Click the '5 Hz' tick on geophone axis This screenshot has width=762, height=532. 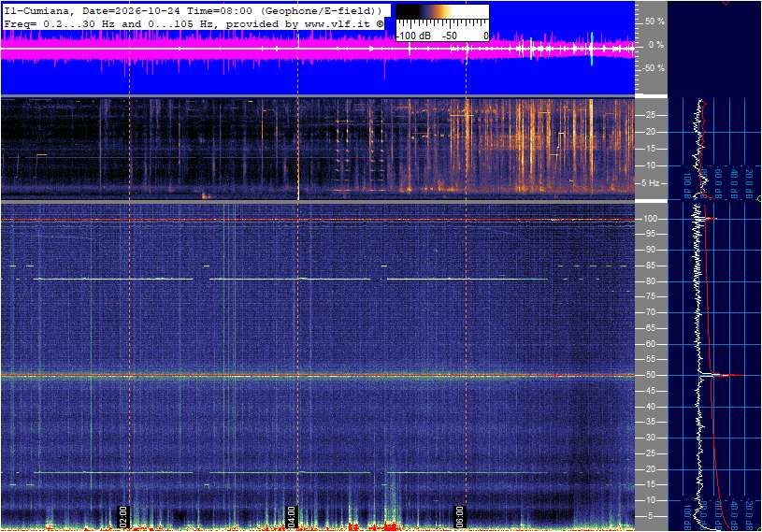(x=650, y=183)
